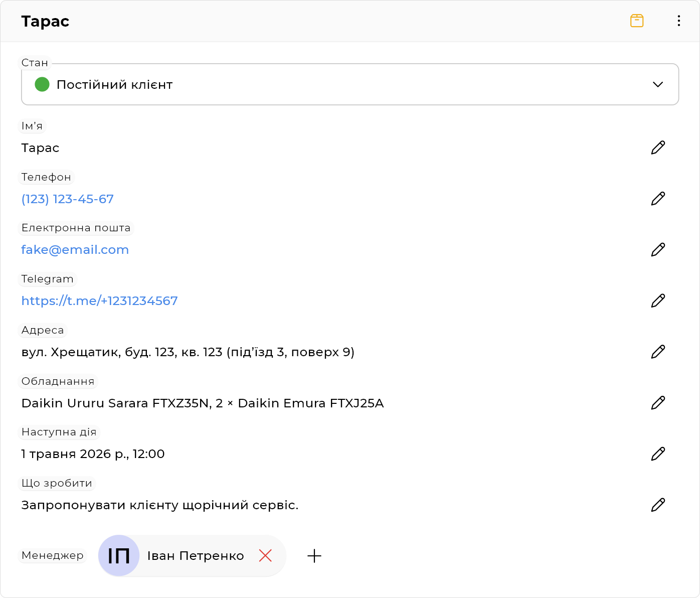Remove manager Іван Петренко with red X
The height and width of the screenshot is (598, 700).
(265, 555)
